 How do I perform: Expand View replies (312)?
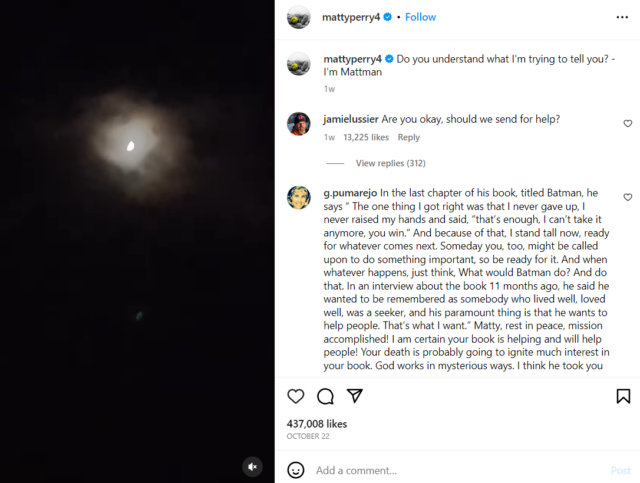click(x=390, y=163)
